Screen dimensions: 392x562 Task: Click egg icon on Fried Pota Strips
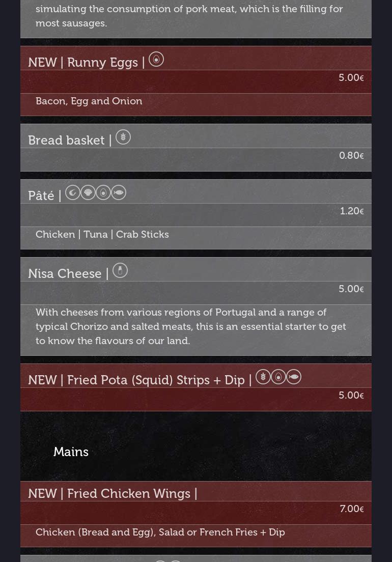pos(278,377)
